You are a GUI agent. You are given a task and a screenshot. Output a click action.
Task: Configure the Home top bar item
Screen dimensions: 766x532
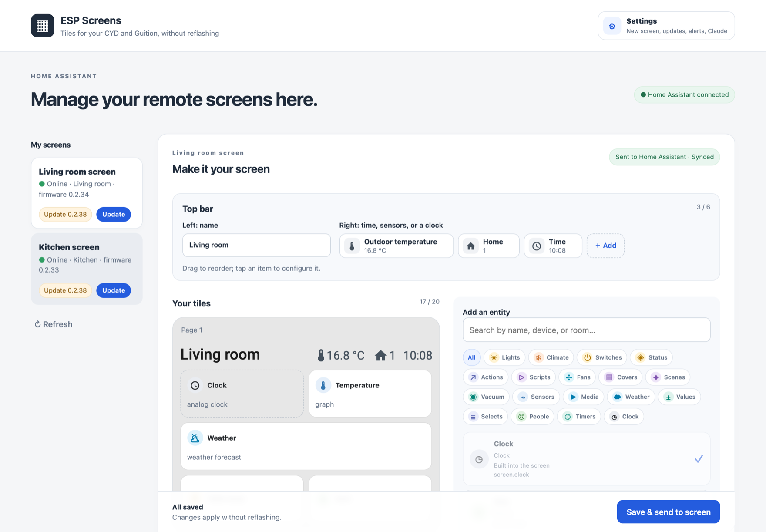point(489,246)
